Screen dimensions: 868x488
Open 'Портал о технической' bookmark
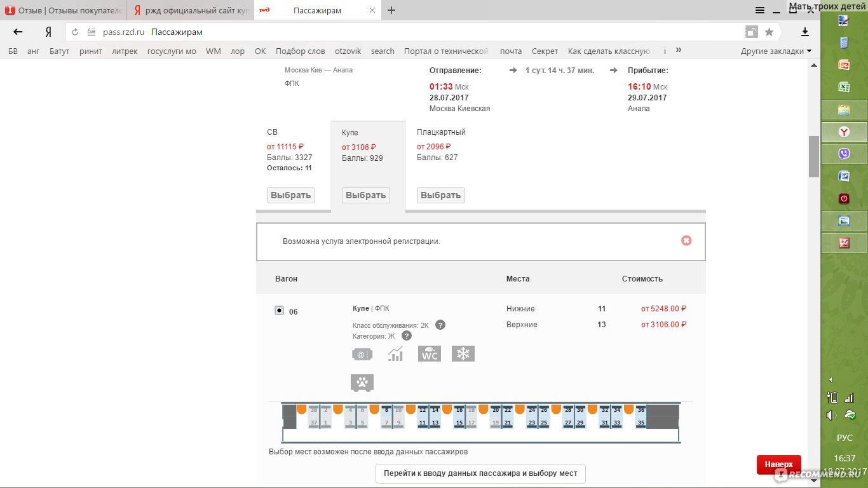point(446,51)
